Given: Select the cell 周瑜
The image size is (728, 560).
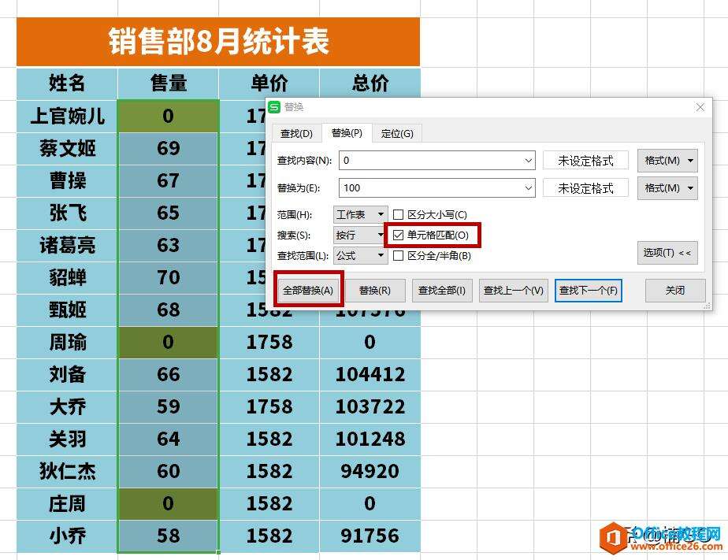Looking at the screenshot, I should pyautogui.click(x=67, y=342).
